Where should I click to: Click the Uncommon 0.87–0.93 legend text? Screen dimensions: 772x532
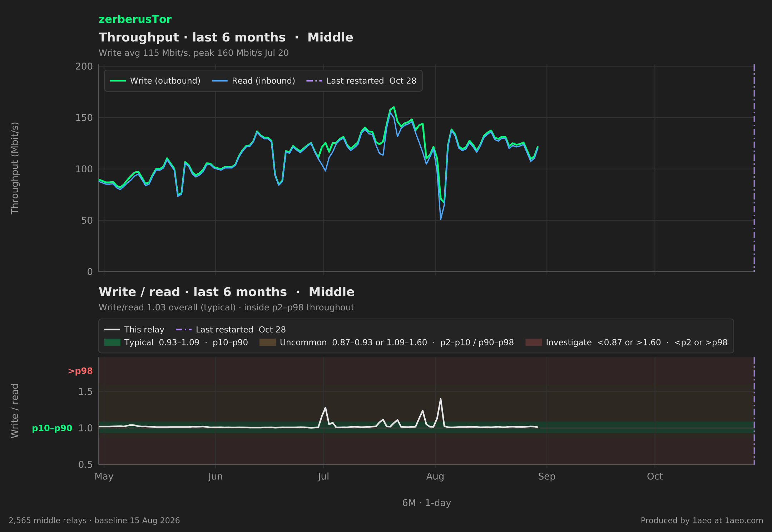[397, 343]
